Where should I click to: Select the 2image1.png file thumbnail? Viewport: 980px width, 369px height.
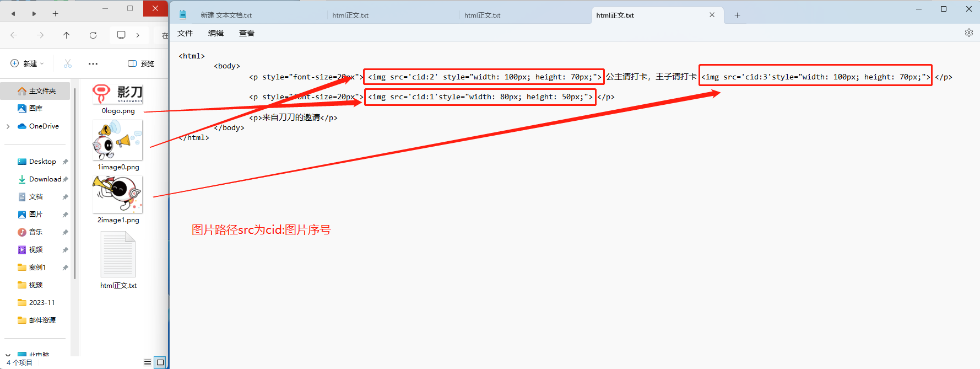(x=118, y=200)
